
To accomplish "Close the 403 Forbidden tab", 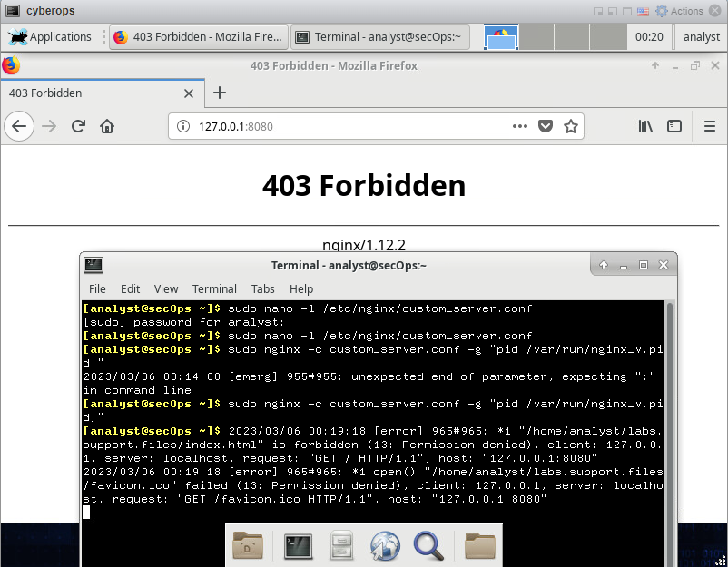I will (189, 93).
